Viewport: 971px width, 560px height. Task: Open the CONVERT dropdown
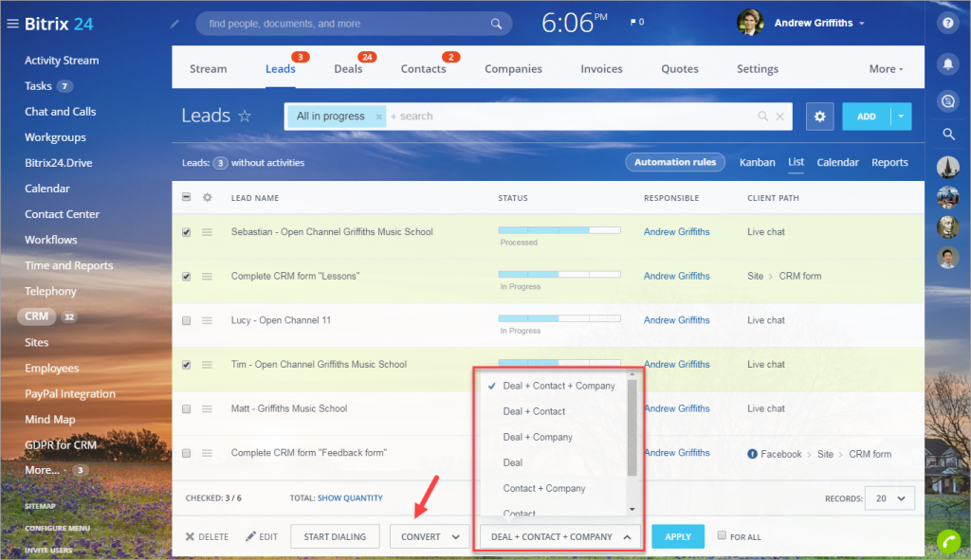pyautogui.click(x=430, y=536)
